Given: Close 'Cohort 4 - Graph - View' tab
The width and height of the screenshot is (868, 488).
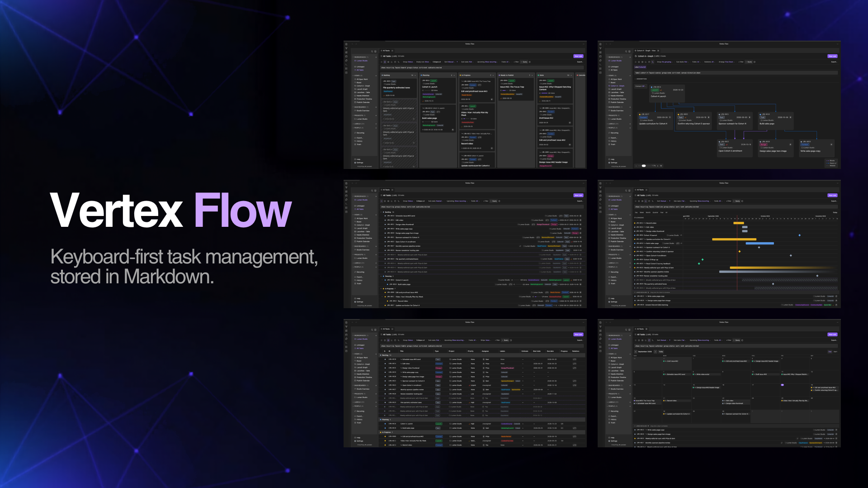Looking at the screenshot, I should [658, 51].
